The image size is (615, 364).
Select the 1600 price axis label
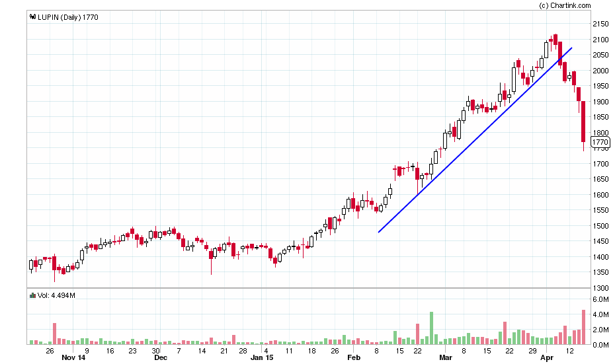[x=600, y=195]
